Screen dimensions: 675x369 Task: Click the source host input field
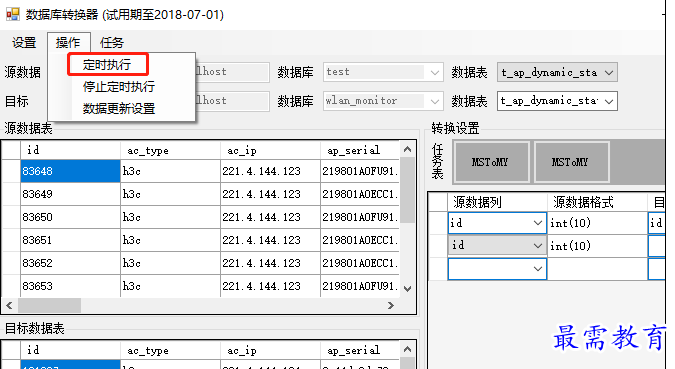pos(232,72)
